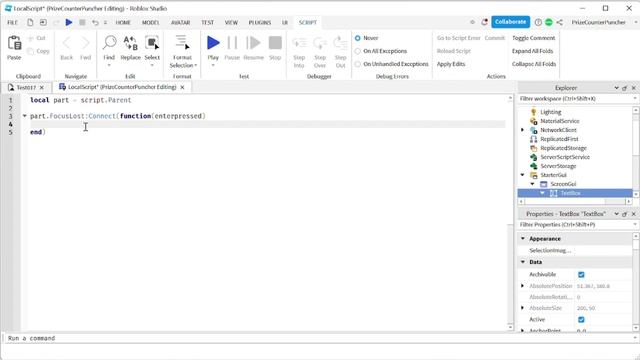Click the Select tool icon
This screenshot has width=640, height=360.
pos(152,42)
